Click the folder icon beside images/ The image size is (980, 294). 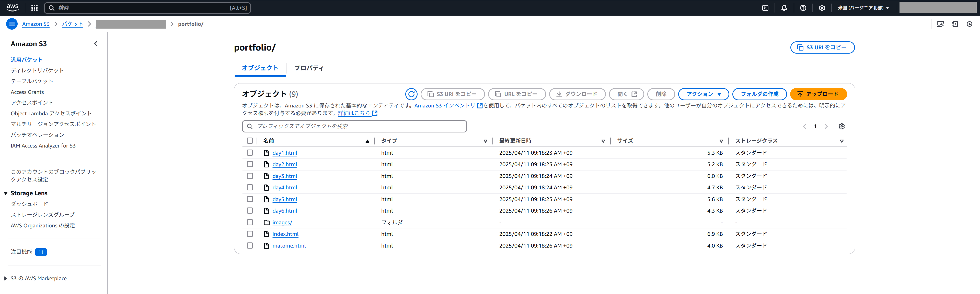click(266, 223)
